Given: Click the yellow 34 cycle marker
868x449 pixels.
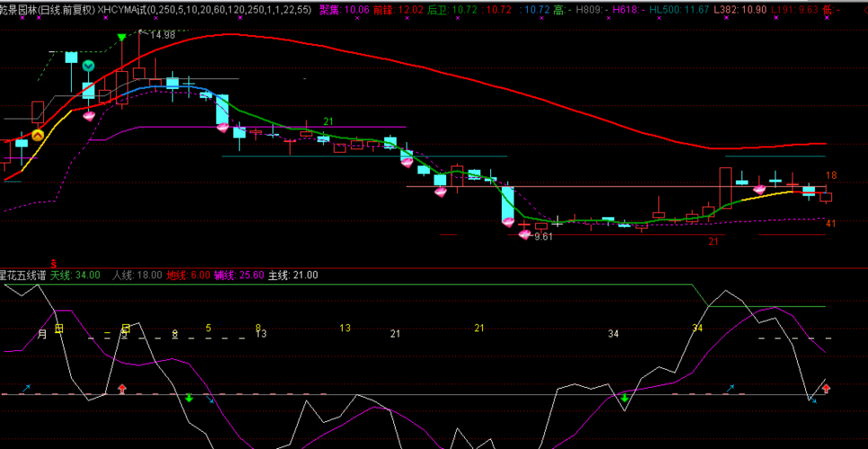Looking at the screenshot, I should [x=697, y=329].
